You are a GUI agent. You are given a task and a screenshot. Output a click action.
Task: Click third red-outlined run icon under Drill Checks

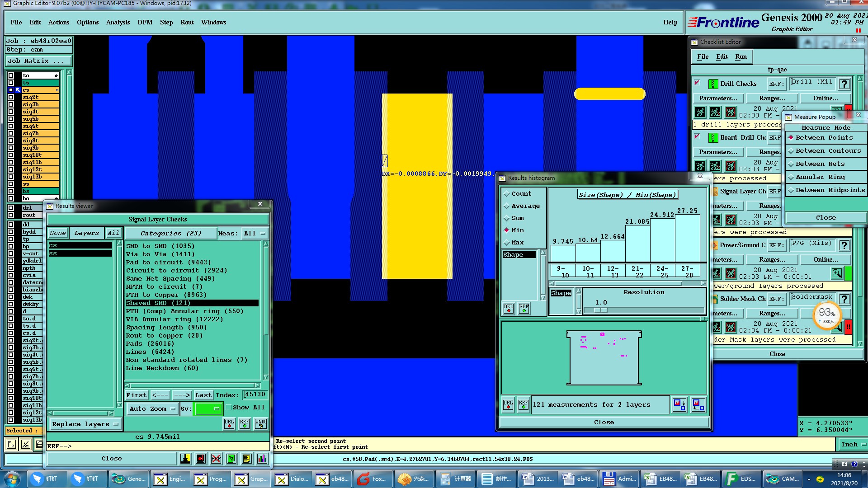pos(731,112)
